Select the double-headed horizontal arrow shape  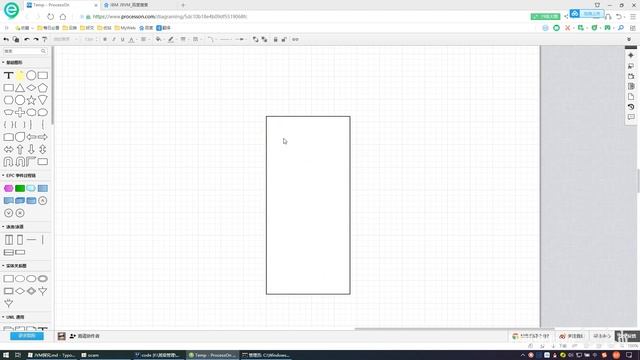(x=8, y=149)
